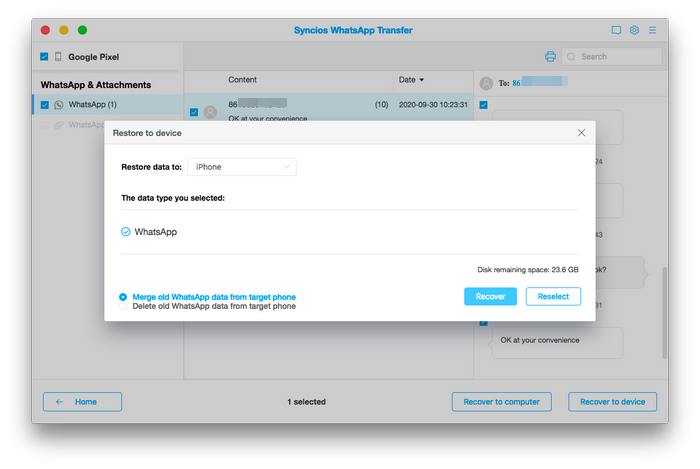Viewport: 700px width, 469px height.
Task: Click the 'Disk remaining space: 23.6 GB' text
Action: click(x=528, y=270)
